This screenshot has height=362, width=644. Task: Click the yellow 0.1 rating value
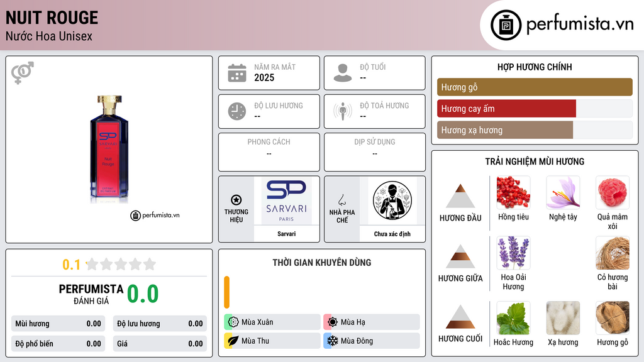coord(71,265)
